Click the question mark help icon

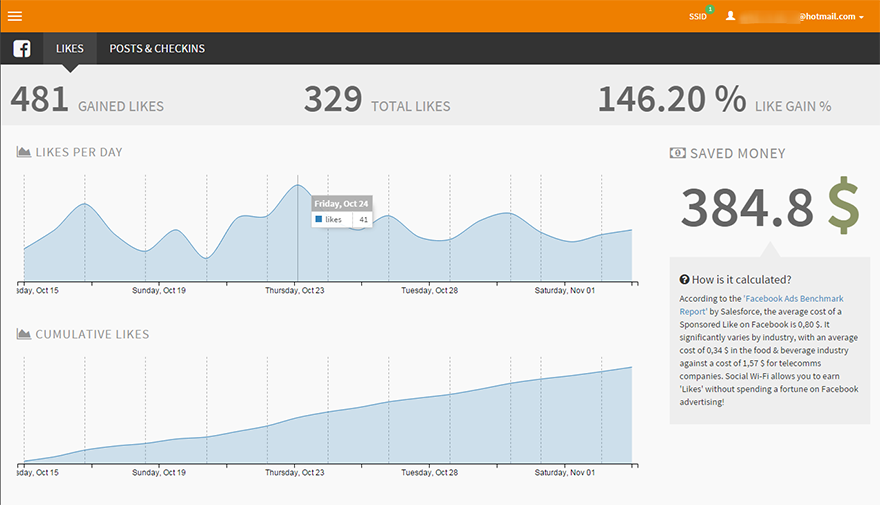pyautogui.click(x=684, y=279)
